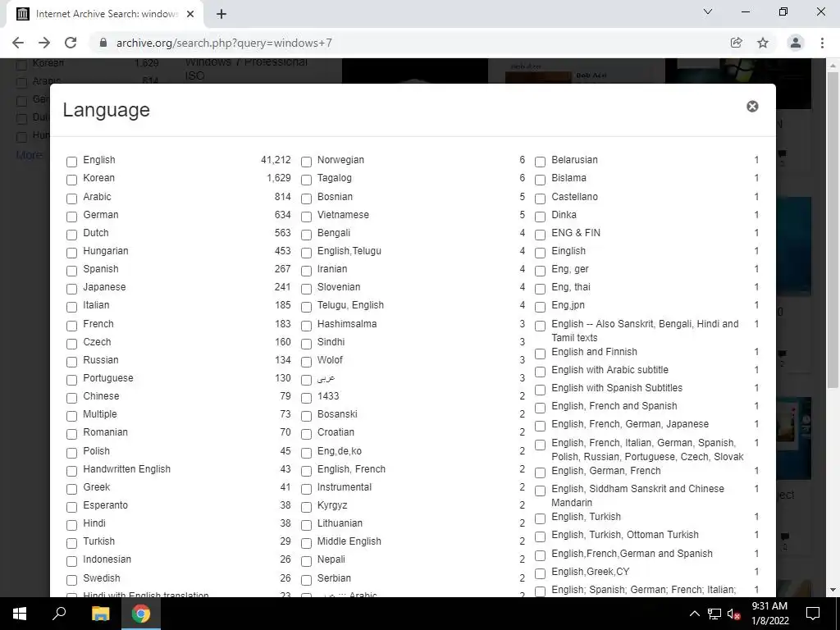
Task: Open a new browser tab
Action: coord(221,14)
